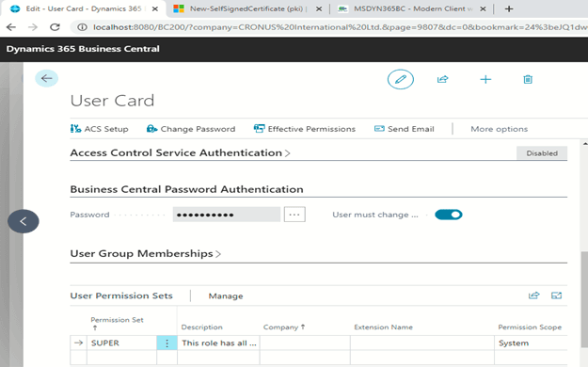Collapse panel with dark left chevron button
Image resolution: width=588 pixels, height=367 pixels.
coord(24,221)
